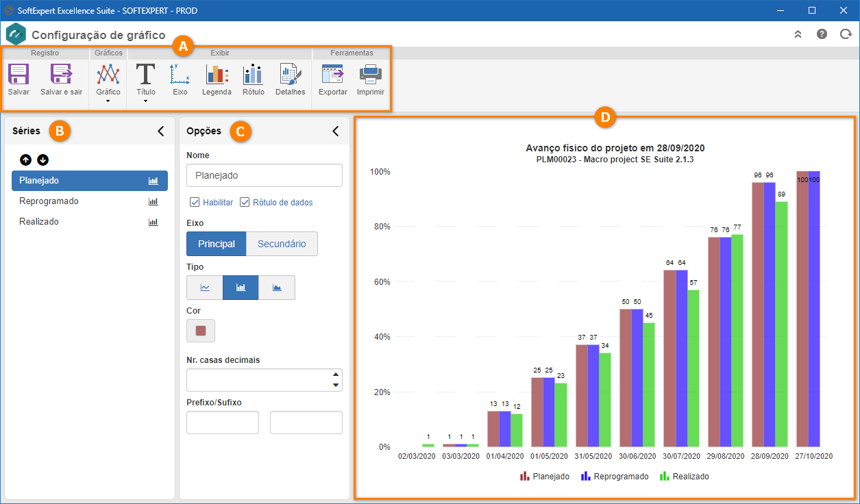
Task: Click the Nome input field
Action: 265,175
